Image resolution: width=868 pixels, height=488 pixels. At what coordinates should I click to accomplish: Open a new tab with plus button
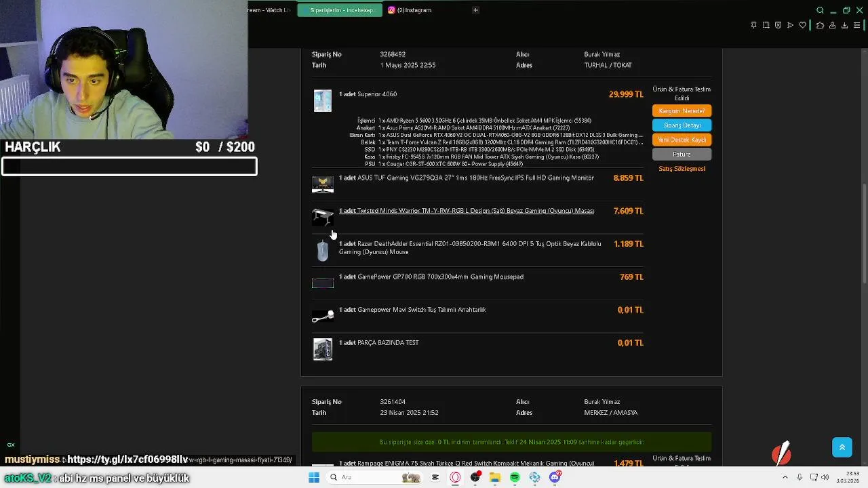pyautogui.click(x=475, y=10)
